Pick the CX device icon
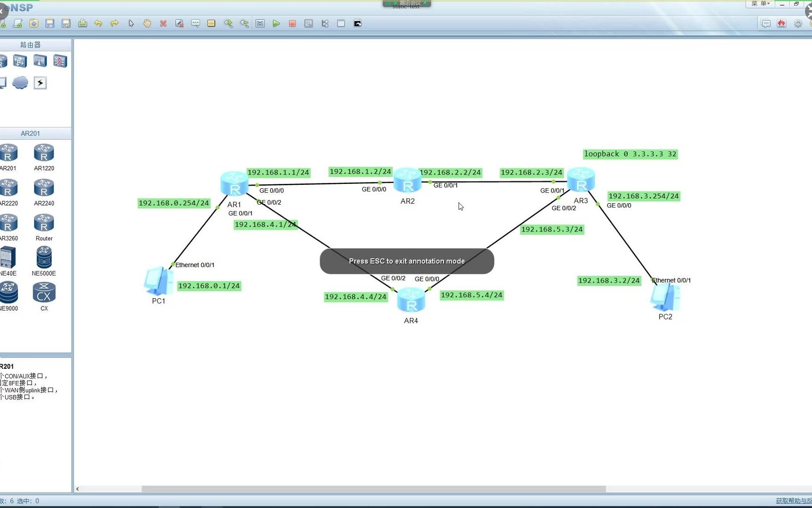The image size is (812, 508). 44,293
